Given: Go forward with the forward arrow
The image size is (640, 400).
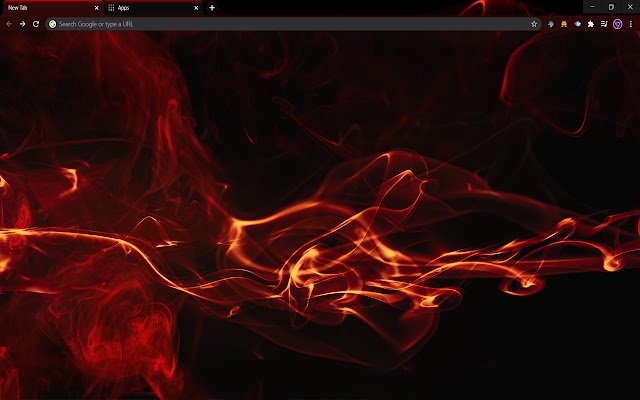Looking at the screenshot, I should [22, 24].
